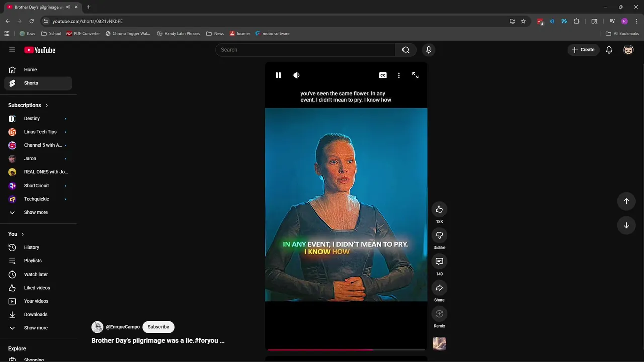The image size is (644, 362).
Task: Pause the Shorts video
Action: tap(278, 75)
